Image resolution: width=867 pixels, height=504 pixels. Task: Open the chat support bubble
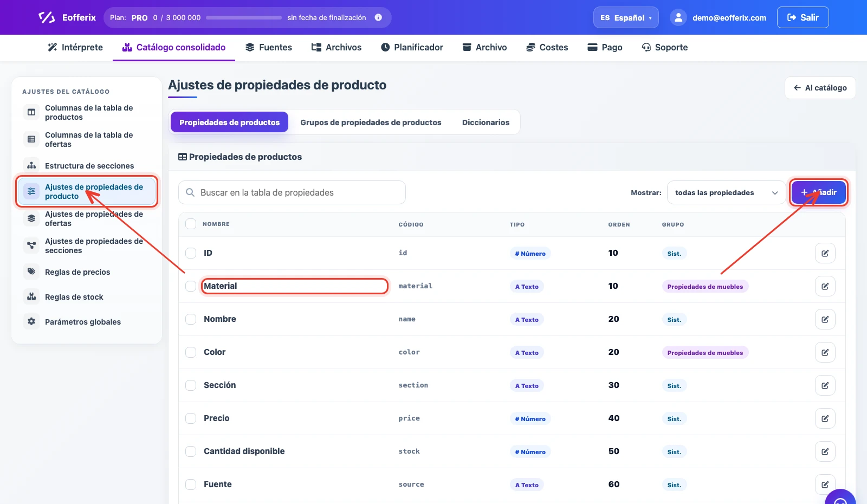pos(840,497)
